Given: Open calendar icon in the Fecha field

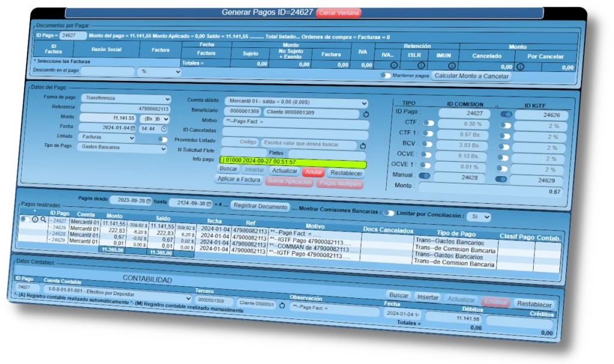Looking at the screenshot, I should point(133,128).
